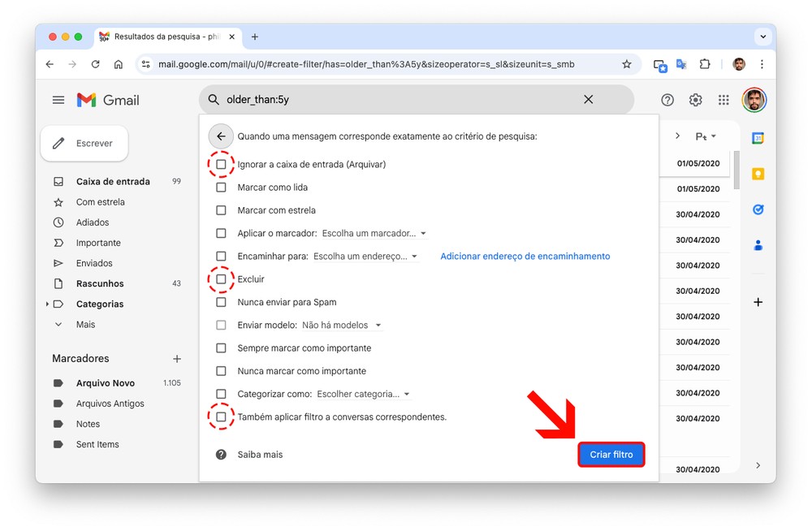Open the Gmail main menu hamburger icon
This screenshot has width=812, height=531.
click(58, 100)
